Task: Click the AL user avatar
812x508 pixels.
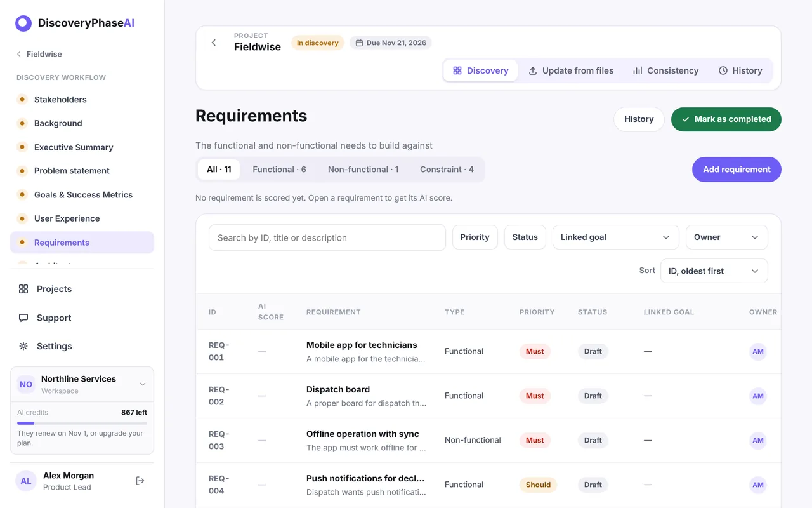Action: tap(26, 481)
